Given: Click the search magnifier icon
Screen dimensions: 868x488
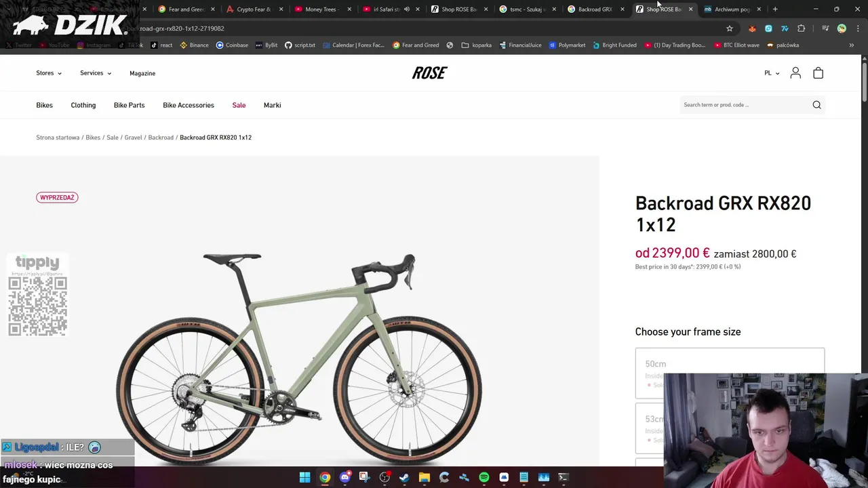Looking at the screenshot, I should tap(816, 104).
